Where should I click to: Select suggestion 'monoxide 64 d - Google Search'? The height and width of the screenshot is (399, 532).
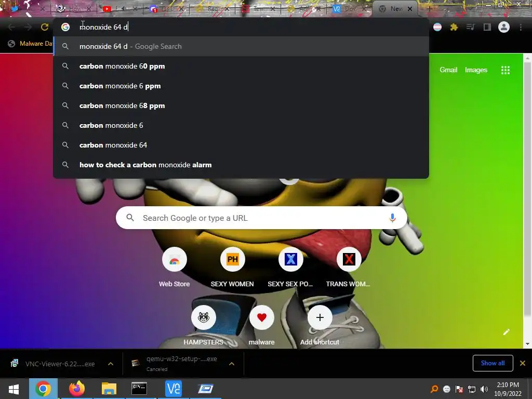coord(241,46)
